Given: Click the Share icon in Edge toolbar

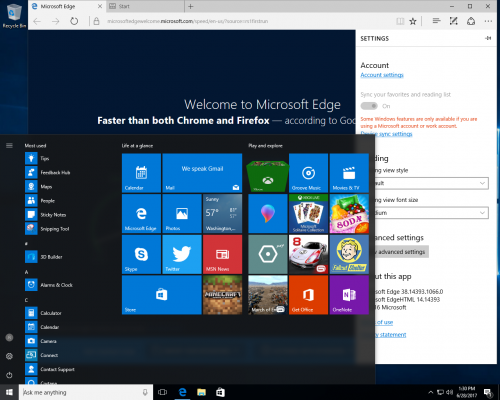Looking at the screenshot, I should click(x=471, y=21).
